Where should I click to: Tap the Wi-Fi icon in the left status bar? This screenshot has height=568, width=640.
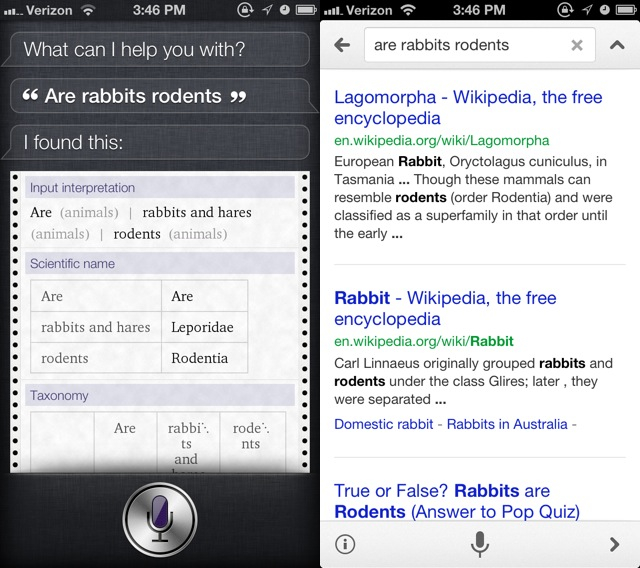(88, 10)
